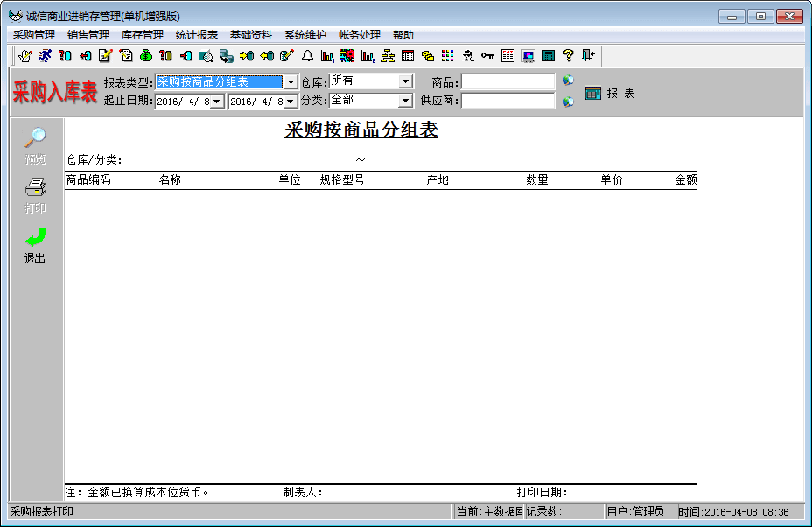Expand the 分类 dropdown
812x527 pixels.
pos(405,102)
